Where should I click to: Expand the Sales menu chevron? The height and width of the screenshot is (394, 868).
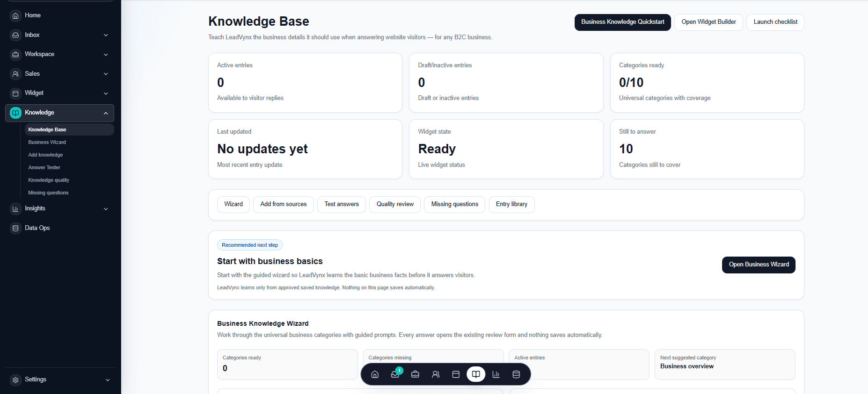[x=106, y=74]
